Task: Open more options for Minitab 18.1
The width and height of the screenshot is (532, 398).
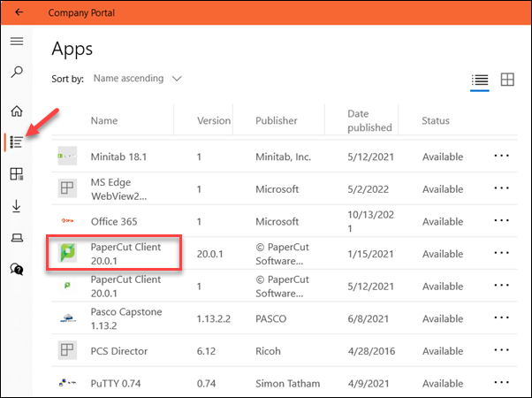Action: tap(501, 156)
